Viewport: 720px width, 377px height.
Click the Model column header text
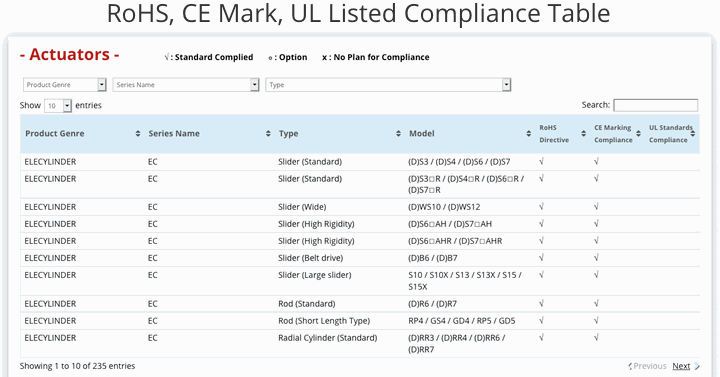pos(422,134)
